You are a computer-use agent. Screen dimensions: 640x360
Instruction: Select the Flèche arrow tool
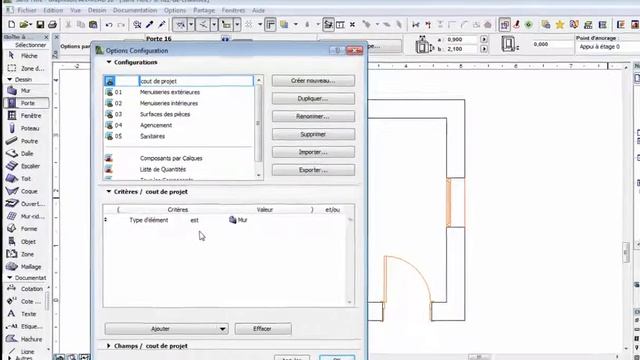[24, 56]
